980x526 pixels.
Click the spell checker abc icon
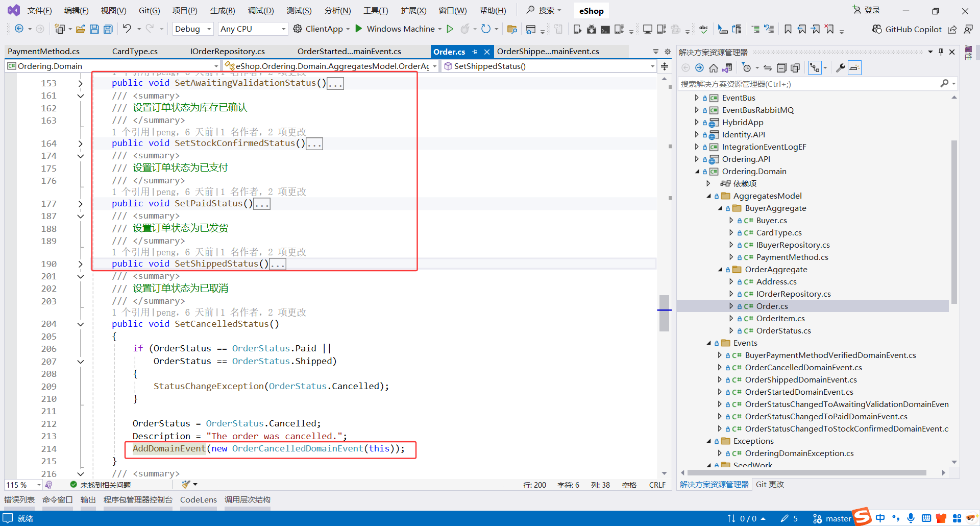click(x=704, y=29)
